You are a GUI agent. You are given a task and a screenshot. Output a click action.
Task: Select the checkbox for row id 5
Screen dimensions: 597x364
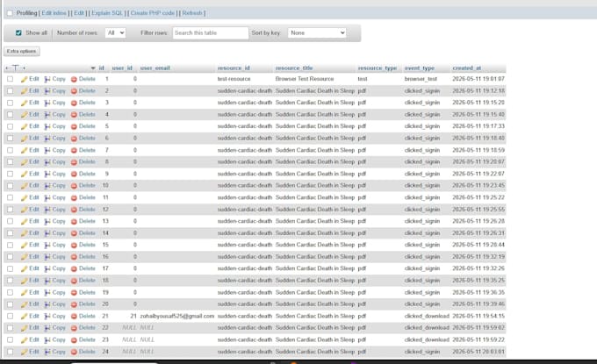11,126
